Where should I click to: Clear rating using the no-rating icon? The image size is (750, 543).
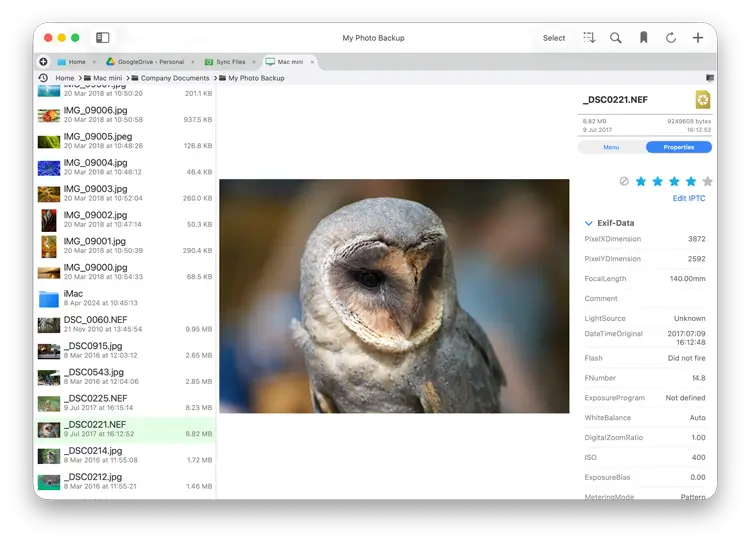point(624,182)
